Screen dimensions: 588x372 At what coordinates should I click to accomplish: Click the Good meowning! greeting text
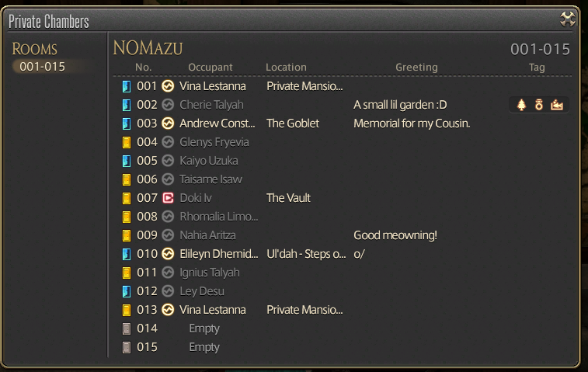395,235
